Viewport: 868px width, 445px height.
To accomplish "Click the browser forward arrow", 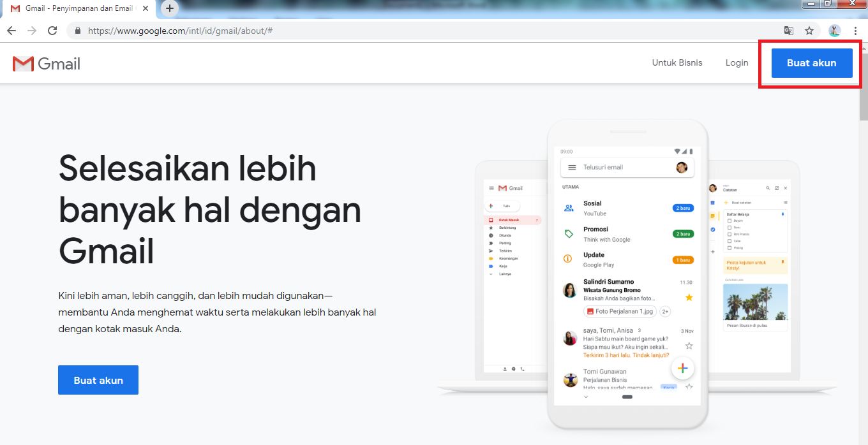I will [x=32, y=31].
